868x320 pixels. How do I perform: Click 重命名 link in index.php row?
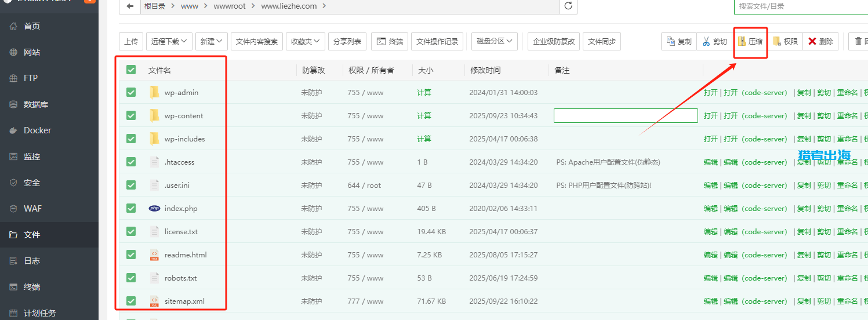tap(847, 208)
